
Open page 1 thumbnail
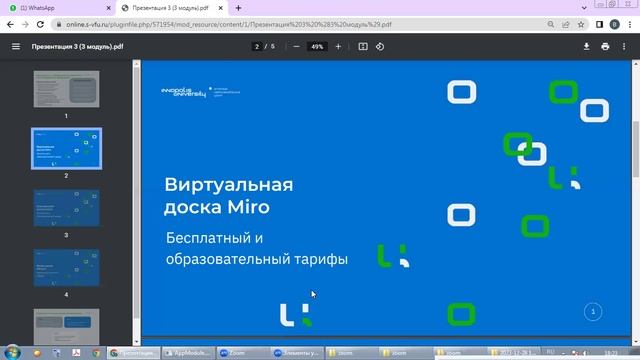point(66,89)
